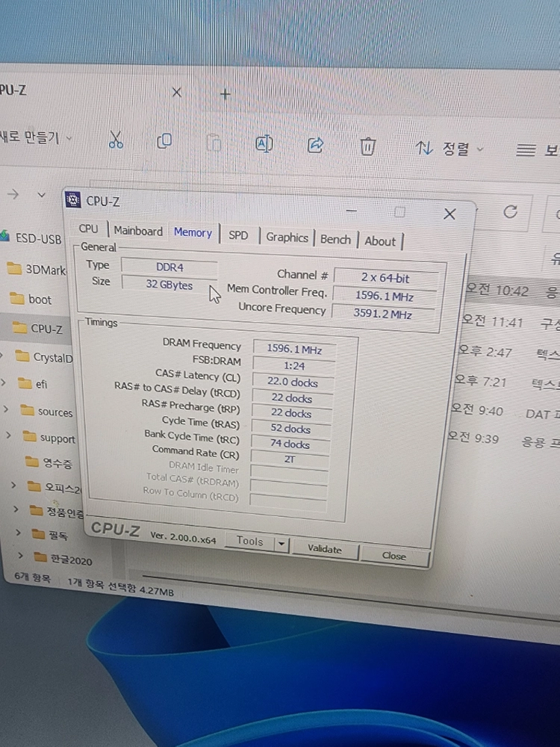Open the 정렬 sort dropdown
This screenshot has width=560, height=747.
[449, 149]
